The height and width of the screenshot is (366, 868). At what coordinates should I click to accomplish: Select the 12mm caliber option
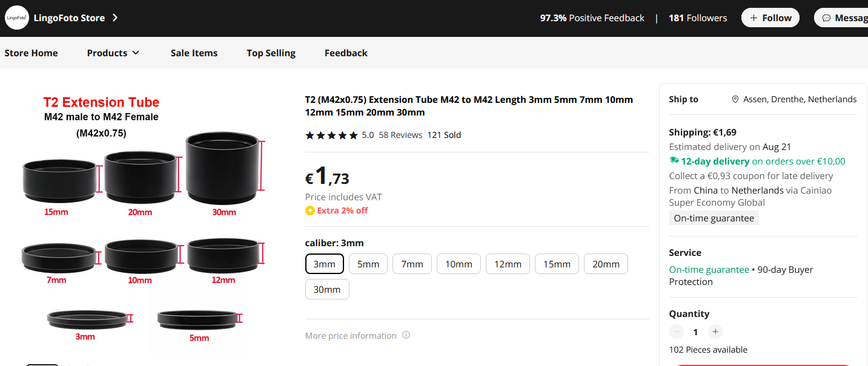click(x=508, y=264)
